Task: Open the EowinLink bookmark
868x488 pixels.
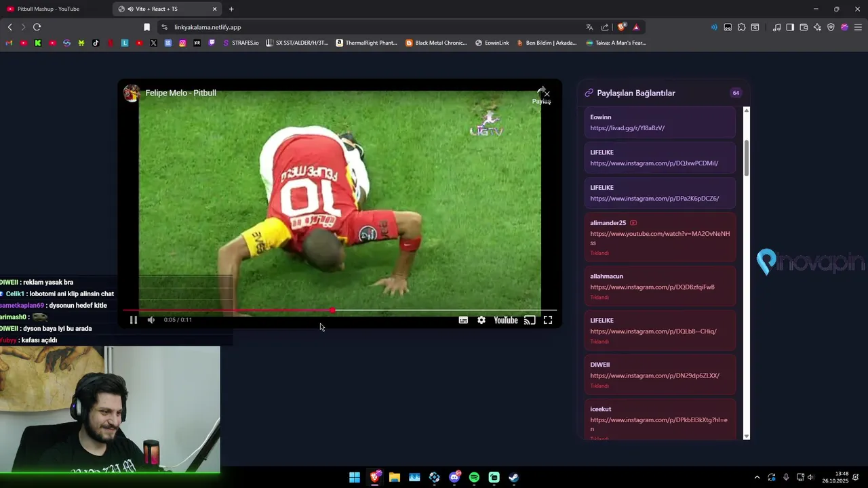Action: coord(492,43)
